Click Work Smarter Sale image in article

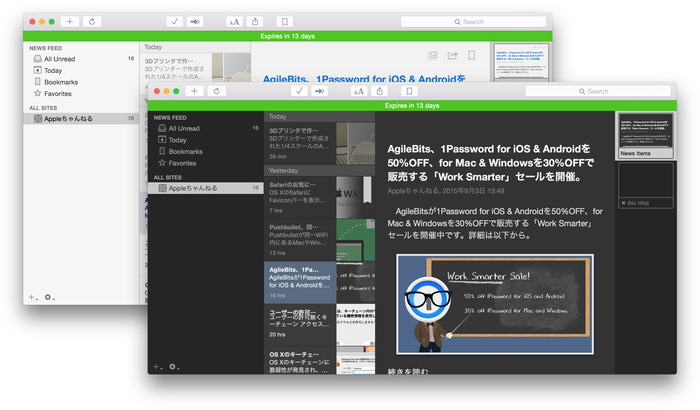tap(495, 304)
